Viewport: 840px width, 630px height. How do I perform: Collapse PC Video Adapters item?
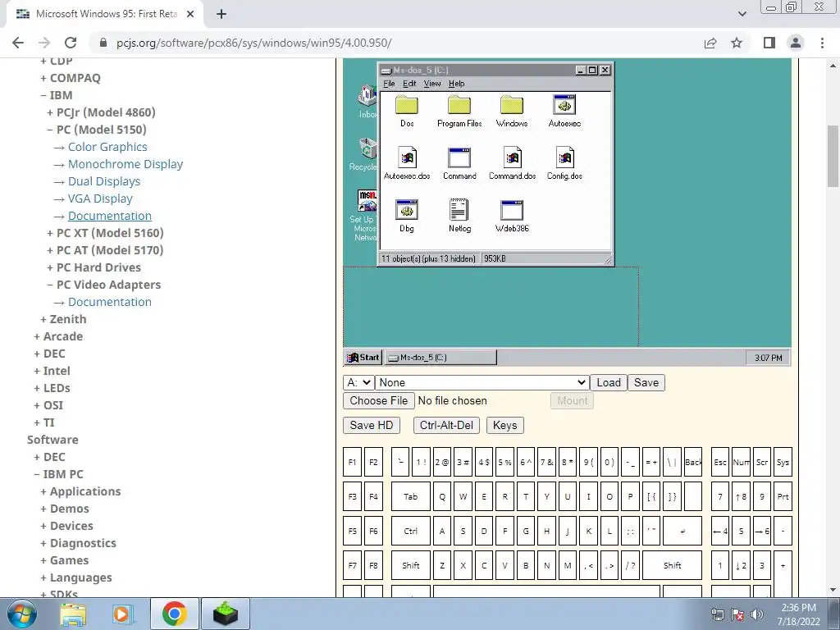point(104,285)
